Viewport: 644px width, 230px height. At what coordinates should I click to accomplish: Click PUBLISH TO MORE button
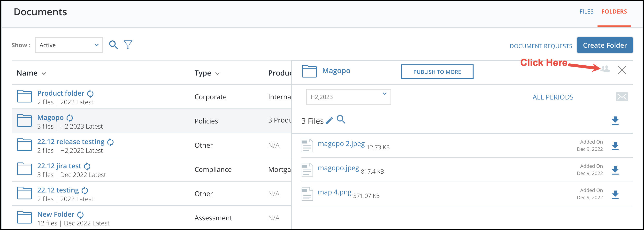coord(437,72)
